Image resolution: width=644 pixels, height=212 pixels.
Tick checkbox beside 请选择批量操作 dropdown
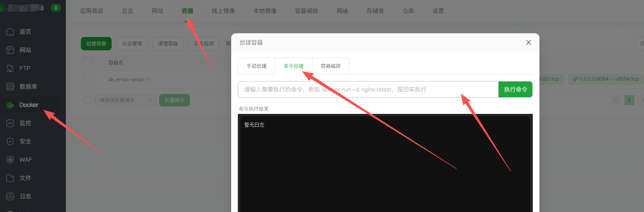point(87,100)
